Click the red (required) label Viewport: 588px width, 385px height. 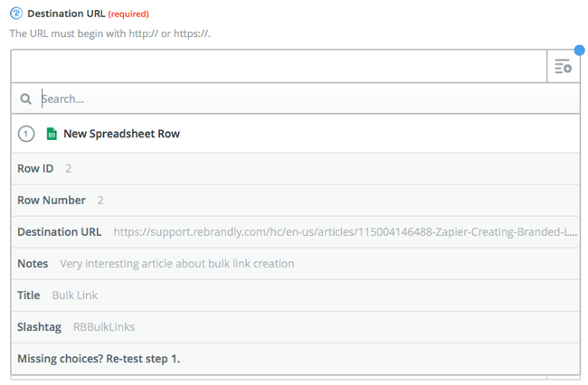(128, 14)
